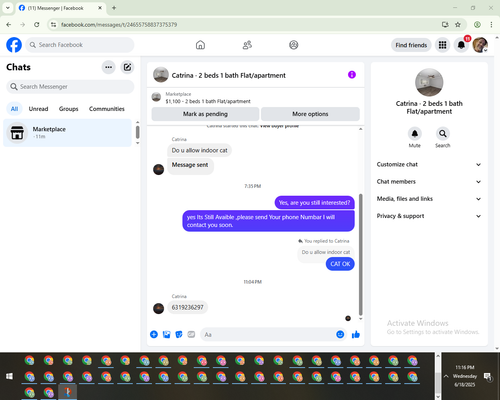Select the All chats filter

[14, 109]
